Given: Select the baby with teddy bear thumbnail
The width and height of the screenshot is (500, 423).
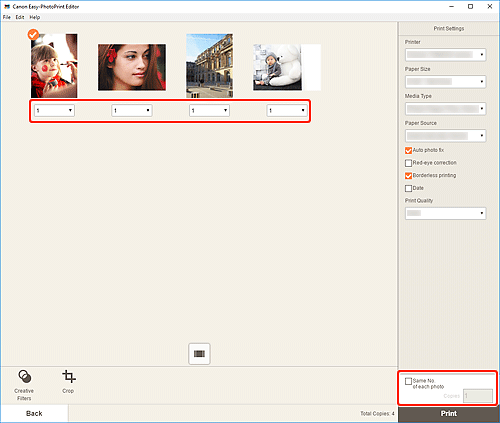Looking at the screenshot, I should (x=287, y=67).
